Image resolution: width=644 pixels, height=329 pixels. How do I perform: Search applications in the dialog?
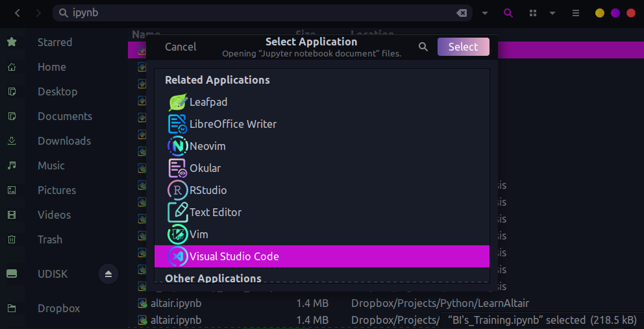click(x=423, y=47)
